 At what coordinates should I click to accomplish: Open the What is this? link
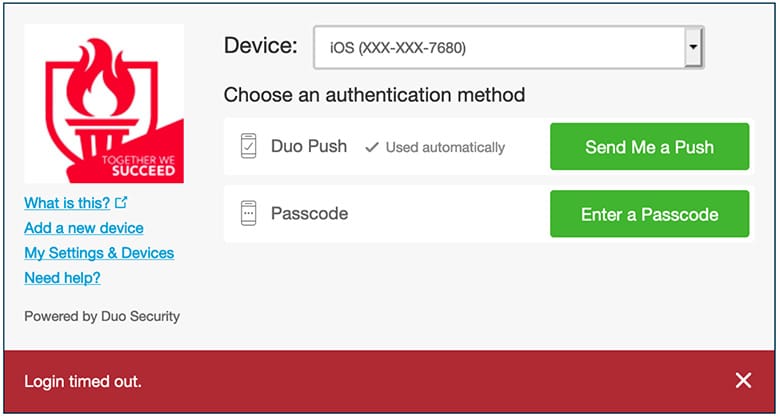[67, 203]
